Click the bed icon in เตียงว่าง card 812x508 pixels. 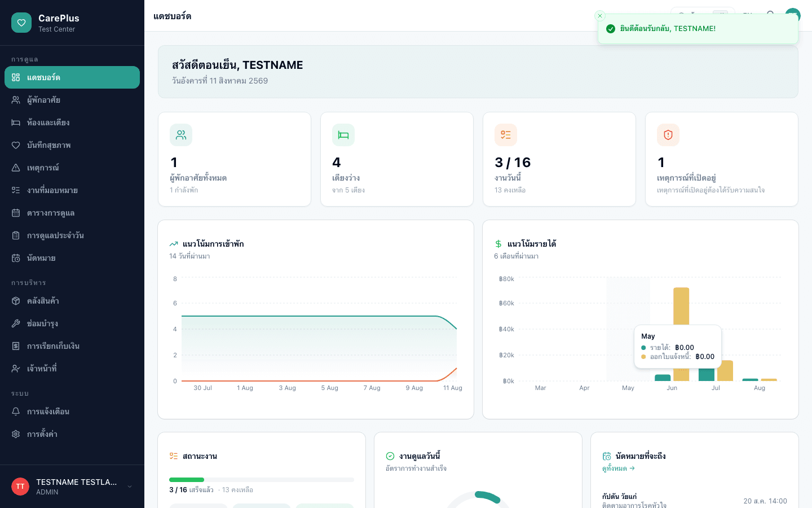click(343, 135)
